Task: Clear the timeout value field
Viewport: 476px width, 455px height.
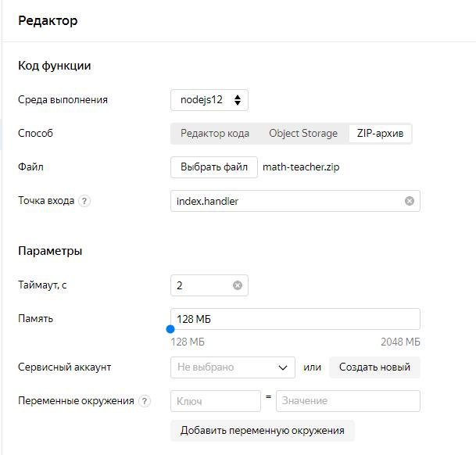Action: click(238, 285)
